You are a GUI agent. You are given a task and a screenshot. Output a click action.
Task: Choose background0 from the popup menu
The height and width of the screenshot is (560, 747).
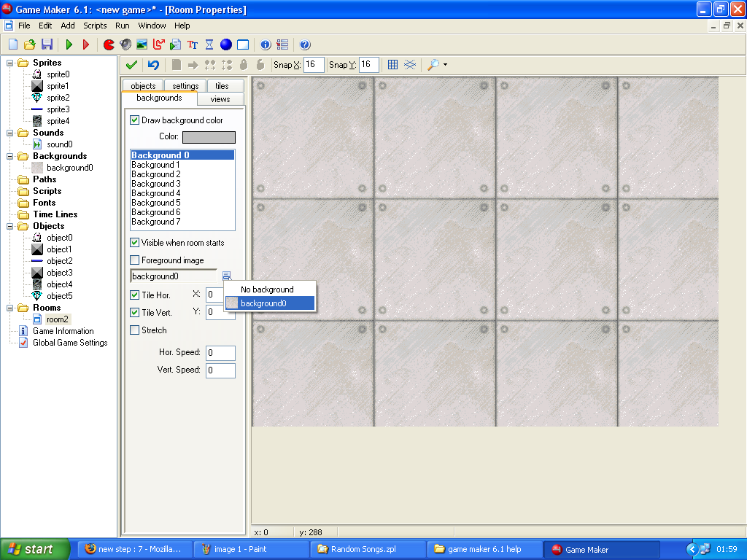(270, 303)
